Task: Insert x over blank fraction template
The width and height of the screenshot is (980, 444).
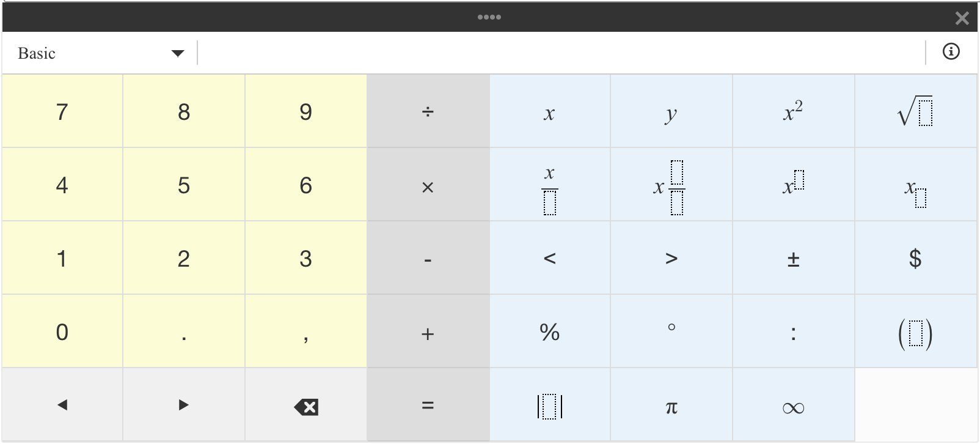Action: (549, 185)
